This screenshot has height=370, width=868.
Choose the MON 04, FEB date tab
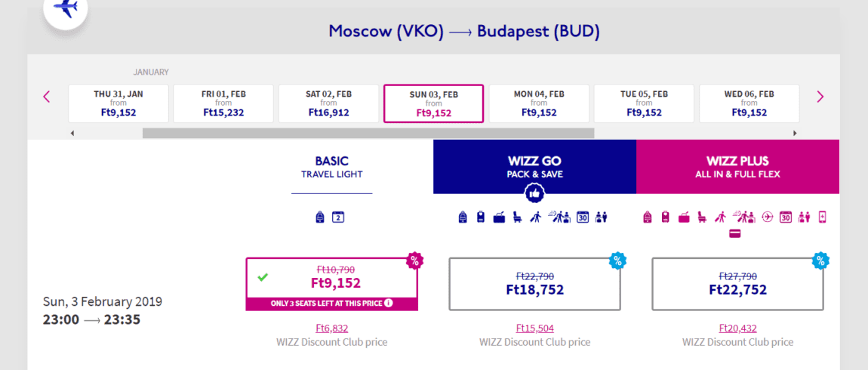tap(539, 103)
